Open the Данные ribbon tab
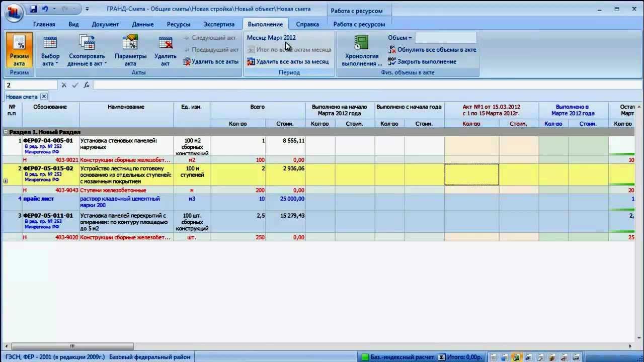 143,24
